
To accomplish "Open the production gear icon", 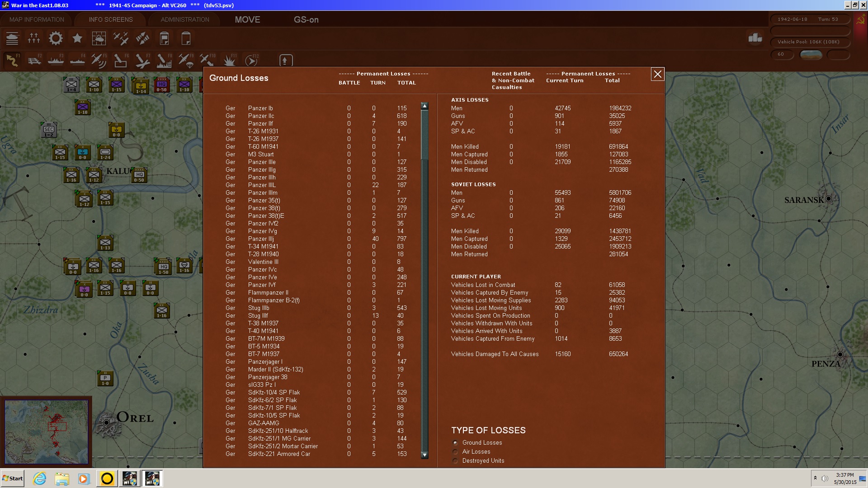I will click(x=56, y=38).
